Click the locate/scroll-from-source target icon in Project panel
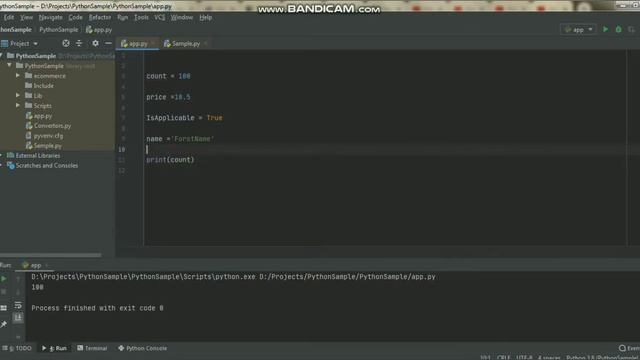 (66, 43)
